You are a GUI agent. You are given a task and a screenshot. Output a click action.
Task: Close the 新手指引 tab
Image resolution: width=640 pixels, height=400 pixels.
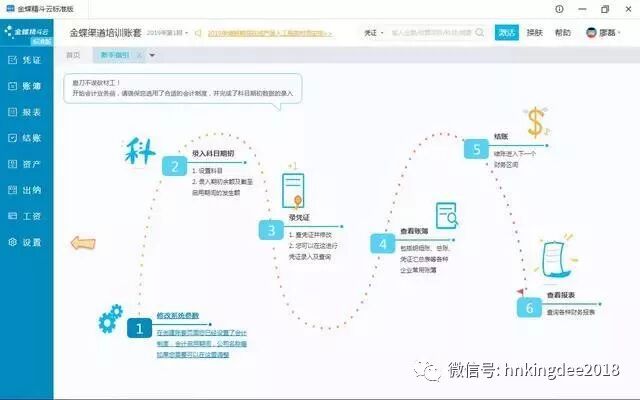click(139, 55)
